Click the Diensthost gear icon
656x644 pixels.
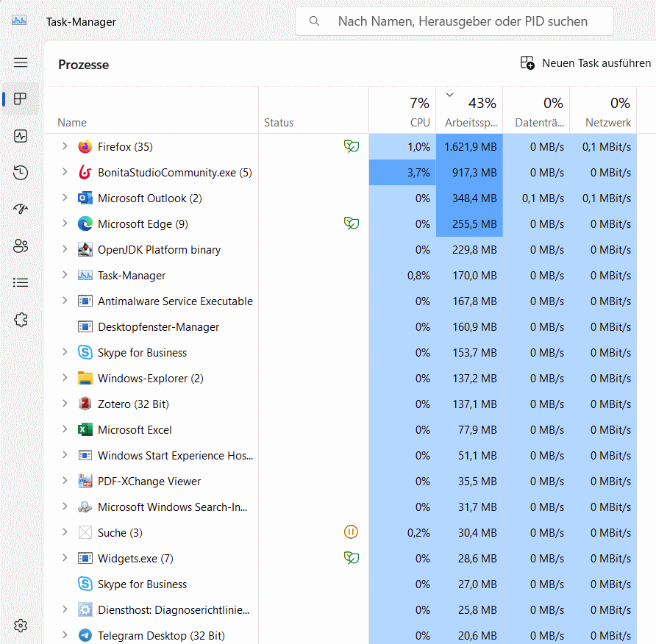85,609
